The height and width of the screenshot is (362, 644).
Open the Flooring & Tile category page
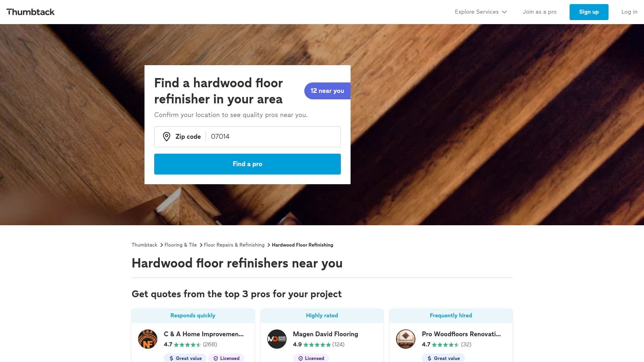pos(180,245)
